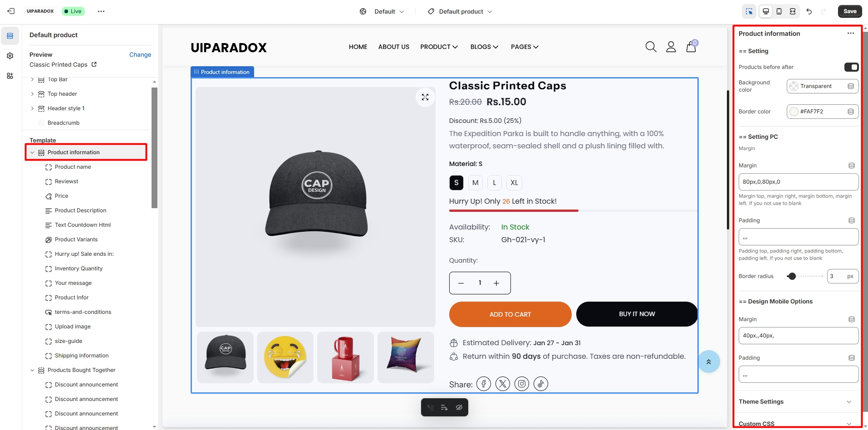
Task: Switch to mobile device preview icon
Action: click(x=779, y=11)
